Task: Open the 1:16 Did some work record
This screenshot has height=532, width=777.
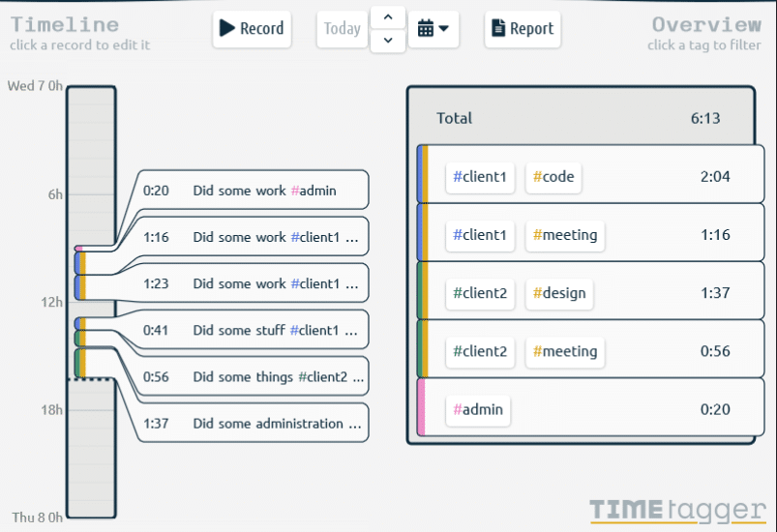Action: [254, 237]
